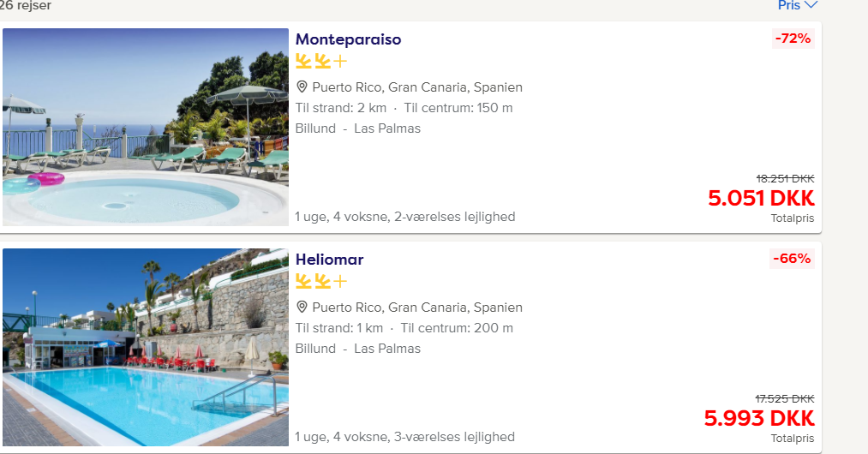This screenshot has height=454, width=868.
Task: Click the 3-værelses lejlighed room description
Action: click(454, 437)
